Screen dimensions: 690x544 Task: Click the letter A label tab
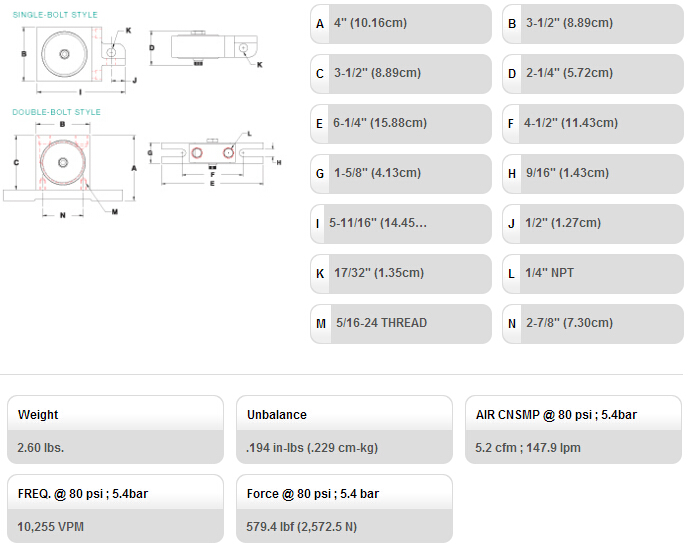click(x=320, y=24)
